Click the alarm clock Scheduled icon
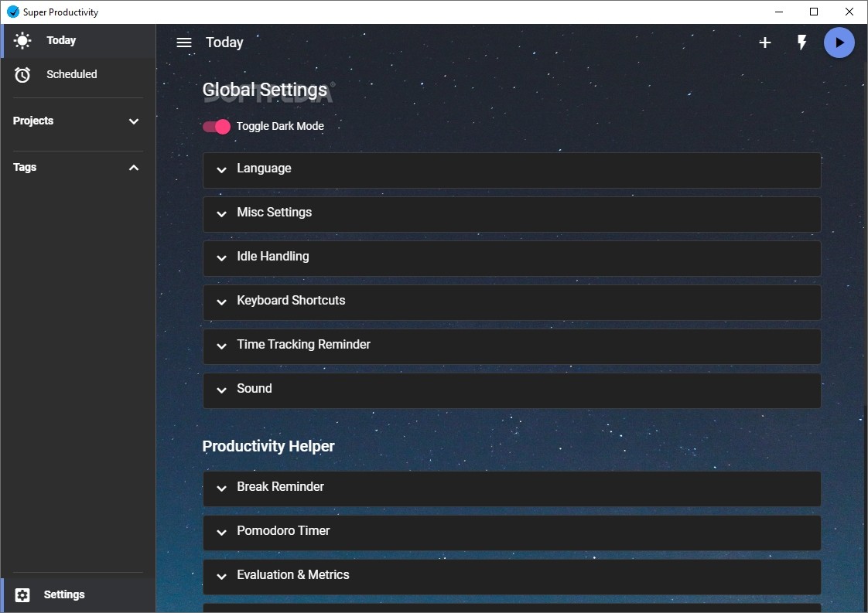The width and height of the screenshot is (868, 613). click(22, 75)
